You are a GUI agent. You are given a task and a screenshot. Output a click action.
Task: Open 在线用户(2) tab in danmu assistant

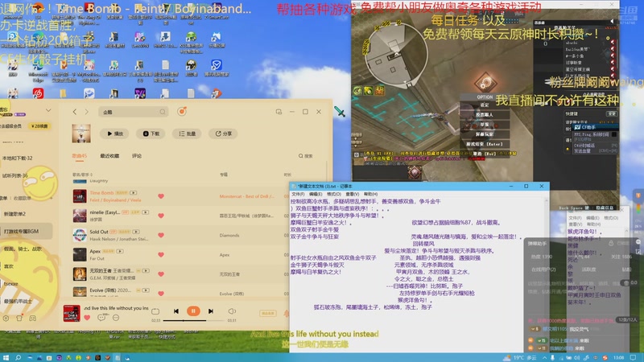543,269
